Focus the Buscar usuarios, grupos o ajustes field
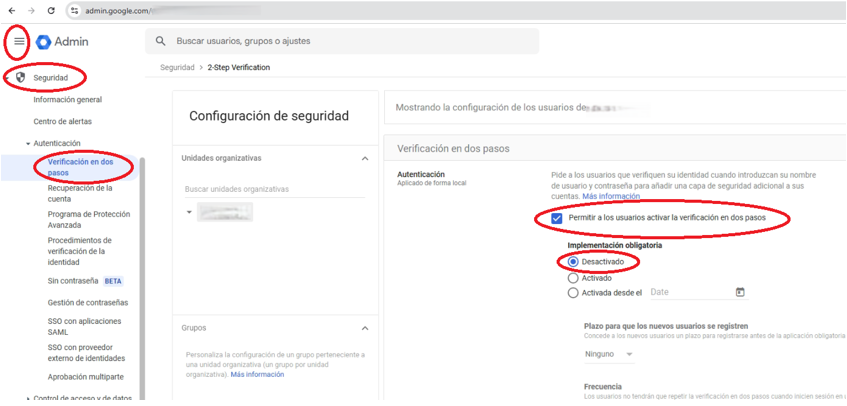 point(342,41)
